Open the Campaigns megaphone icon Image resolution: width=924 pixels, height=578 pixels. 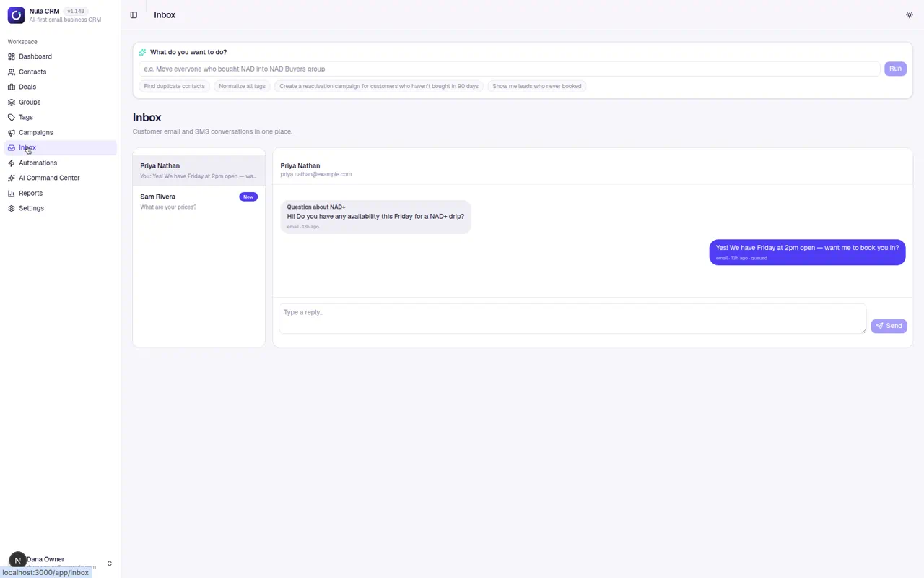(x=12, y=132)
